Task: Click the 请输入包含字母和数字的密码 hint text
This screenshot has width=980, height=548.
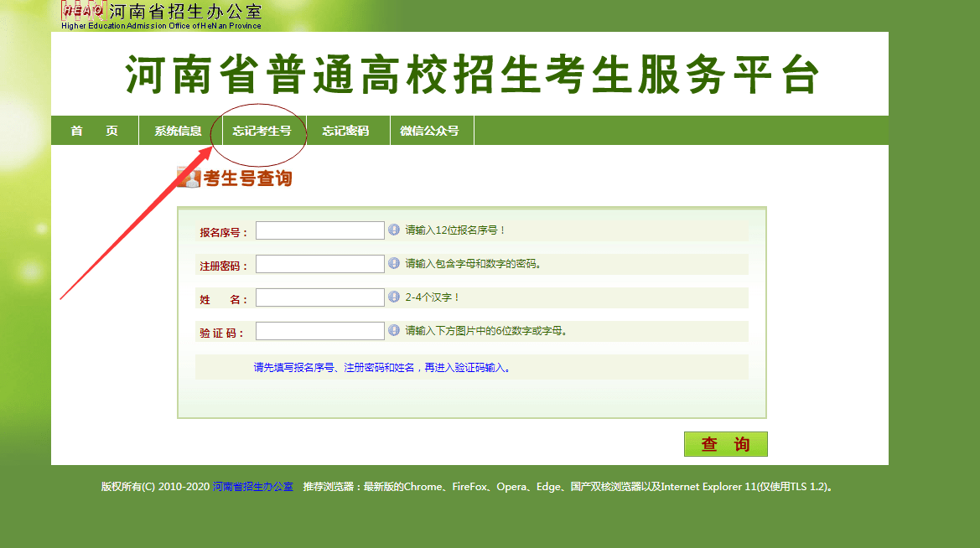Action: 473,264
